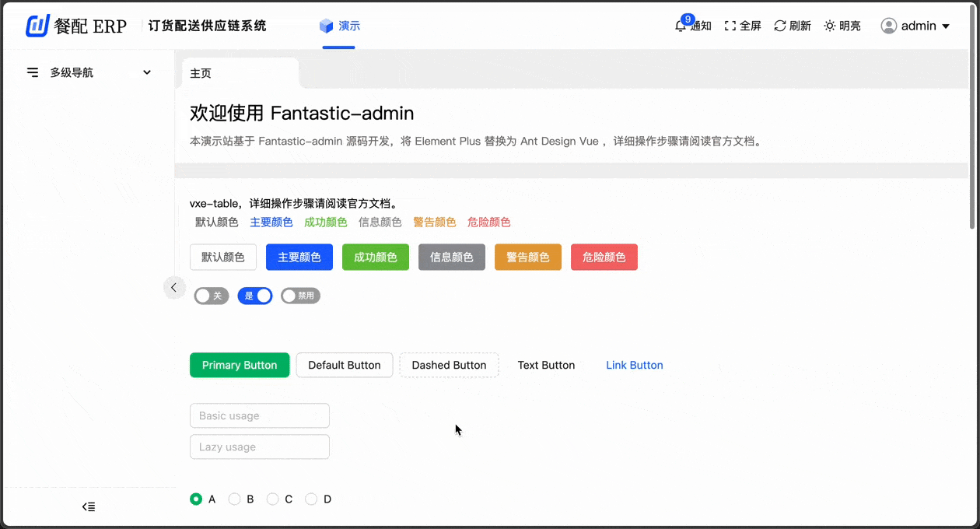Click the 餐配 ERP logo icon
980x529 pixels.
click(x=37, y=26)
